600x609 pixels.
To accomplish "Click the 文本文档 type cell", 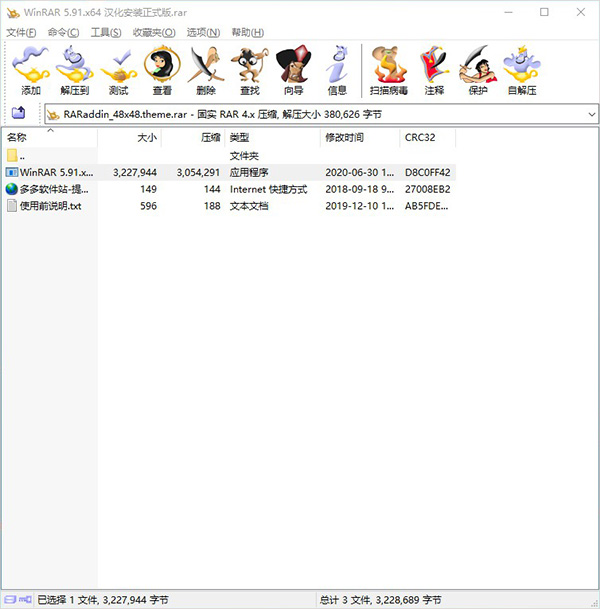I will tap(249, 206).
